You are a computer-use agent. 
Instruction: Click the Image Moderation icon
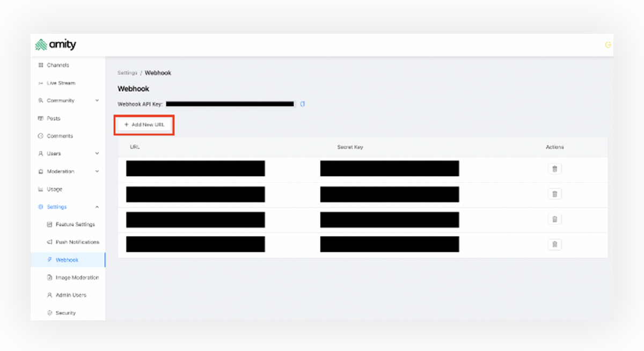(x=50, y=277)
